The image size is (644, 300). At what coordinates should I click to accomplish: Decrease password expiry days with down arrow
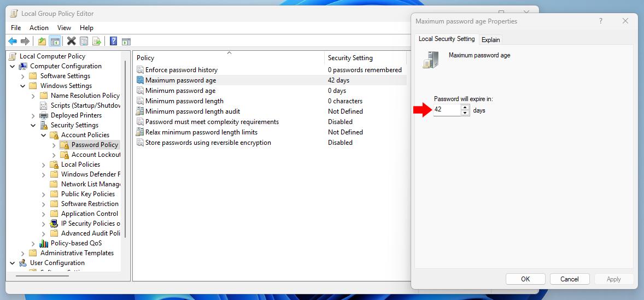pyautogui.click(x=465, y=113)
